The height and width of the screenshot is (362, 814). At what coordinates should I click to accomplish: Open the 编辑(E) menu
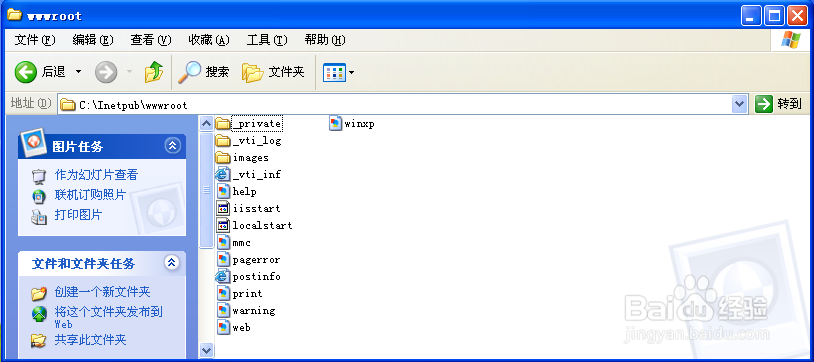[x=93, y=40]
